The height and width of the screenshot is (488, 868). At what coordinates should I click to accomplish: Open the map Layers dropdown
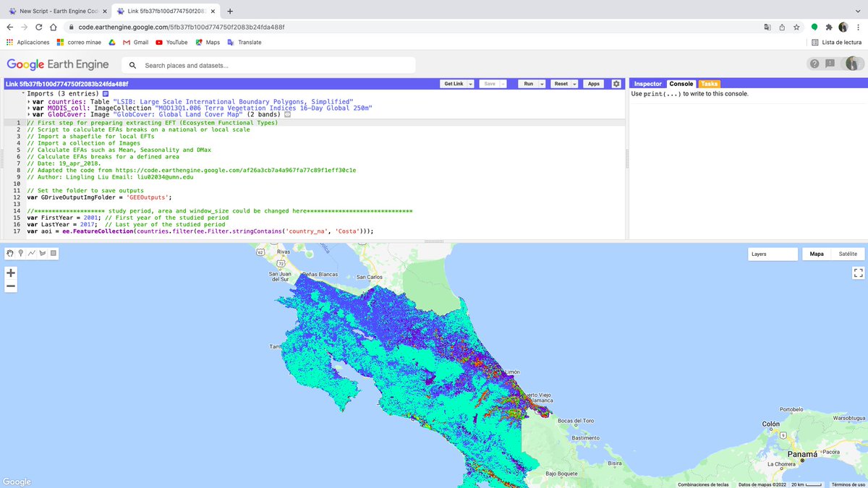(773, 254)
